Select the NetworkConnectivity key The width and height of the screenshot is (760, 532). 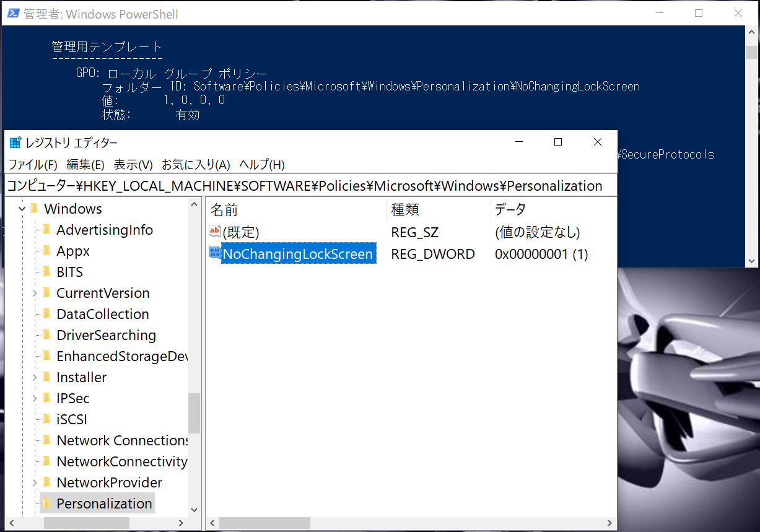tap(122, 461)
